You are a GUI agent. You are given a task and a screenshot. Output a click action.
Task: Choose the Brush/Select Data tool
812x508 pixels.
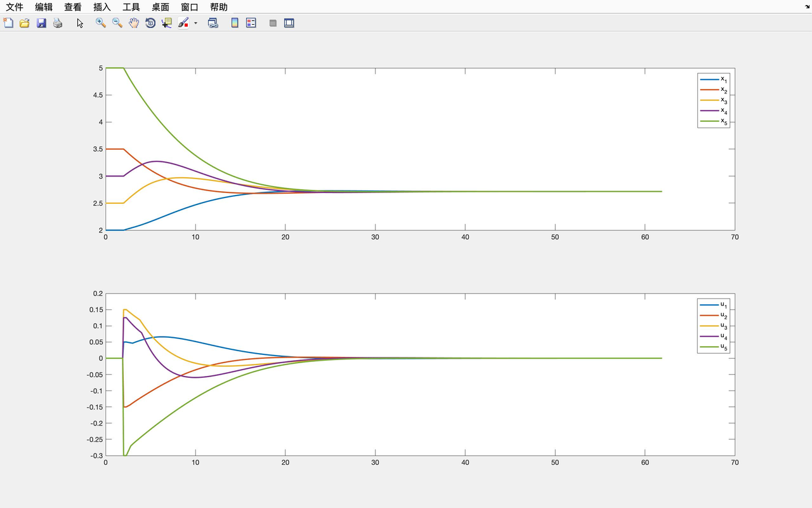[183, 23]
